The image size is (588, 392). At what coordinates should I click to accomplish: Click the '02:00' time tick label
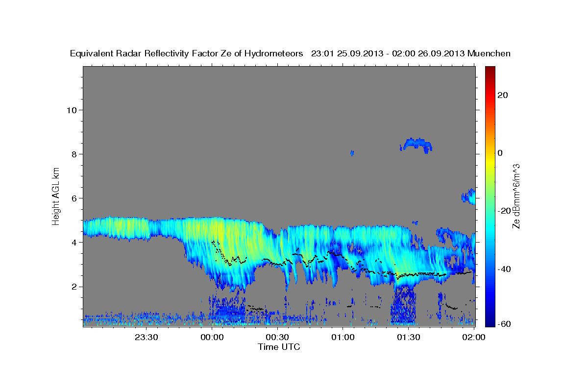(x=474, y=337)
